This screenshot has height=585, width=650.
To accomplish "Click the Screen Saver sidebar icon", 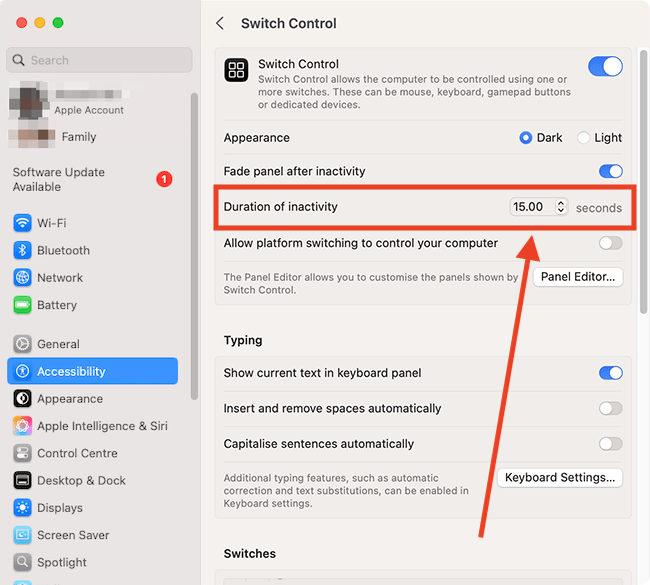I will (x=22, y=535).
